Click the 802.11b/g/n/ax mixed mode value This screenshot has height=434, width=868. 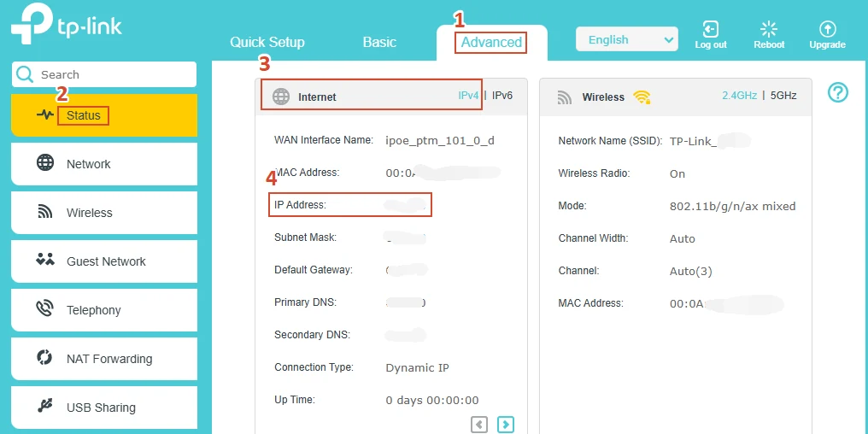[x=733, y=207]
